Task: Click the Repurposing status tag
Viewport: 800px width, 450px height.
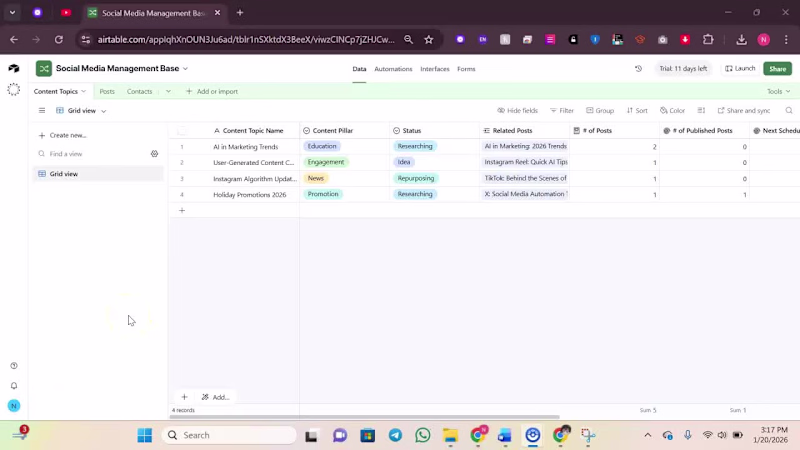Action: click(415, 178)
